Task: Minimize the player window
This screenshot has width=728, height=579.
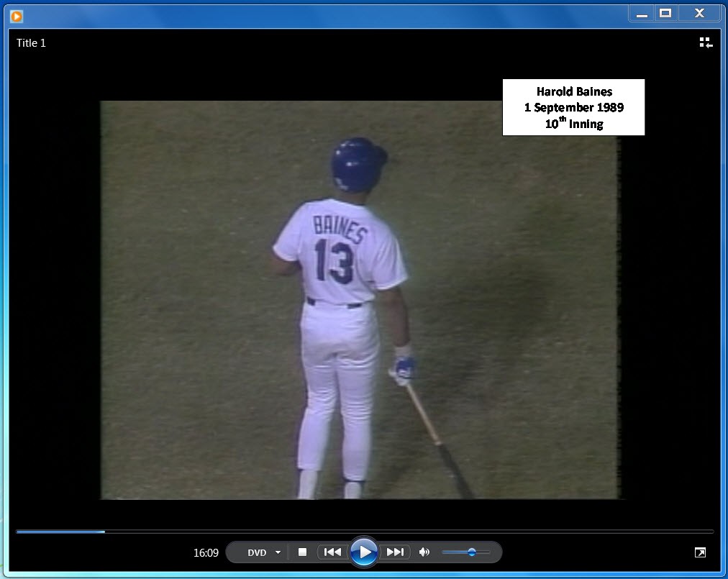Action: pos(642,14)
